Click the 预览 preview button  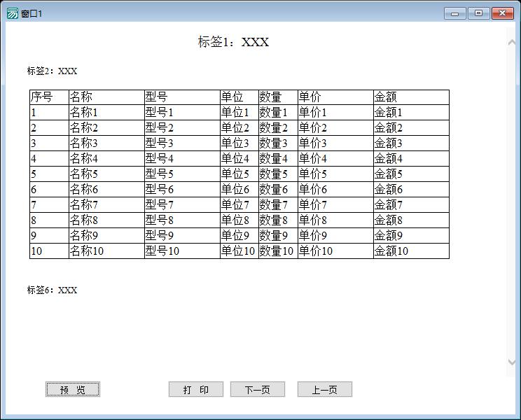point(73,389)
